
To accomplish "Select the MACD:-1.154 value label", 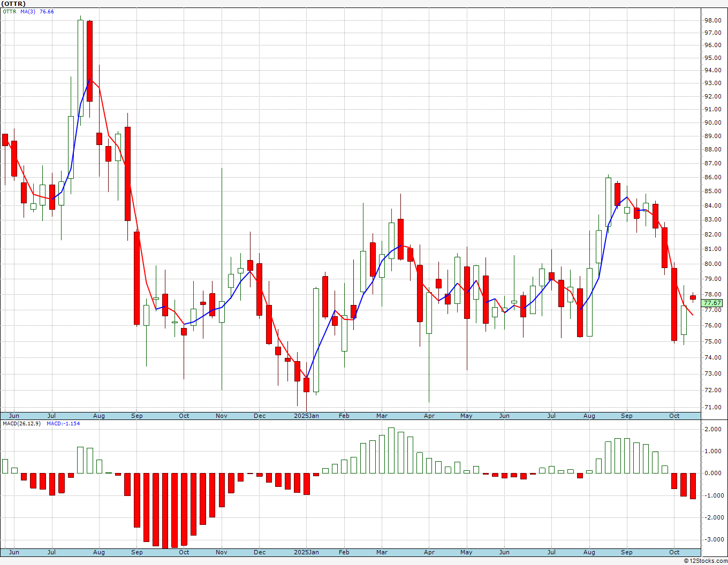I will tap(63, 424).
